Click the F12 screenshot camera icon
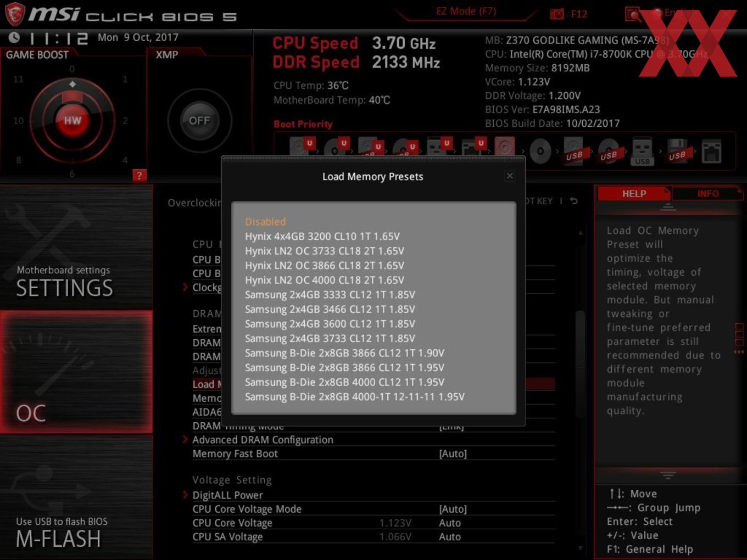 557,14
